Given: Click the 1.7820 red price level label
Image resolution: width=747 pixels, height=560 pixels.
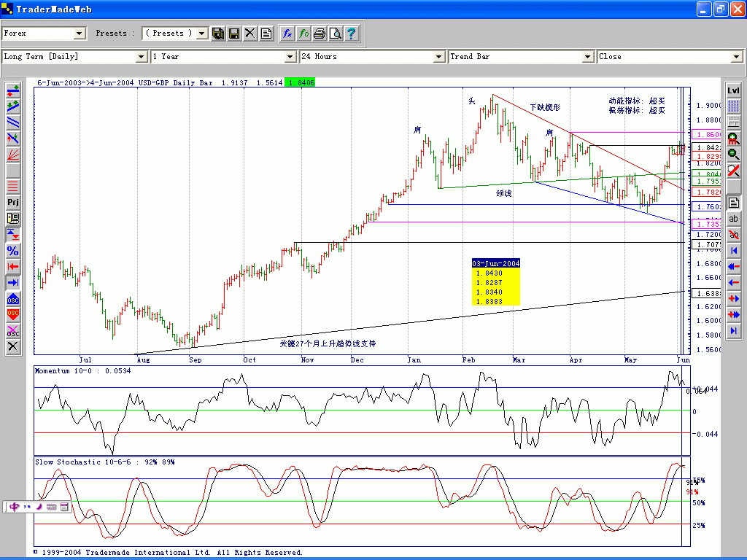Looking at the screenshot, I should (707, 192).
